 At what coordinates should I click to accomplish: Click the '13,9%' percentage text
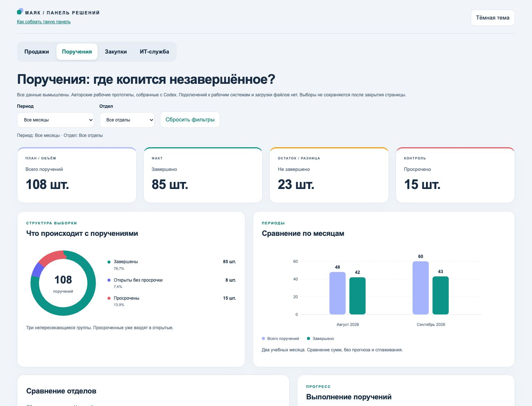coord(119,305)
